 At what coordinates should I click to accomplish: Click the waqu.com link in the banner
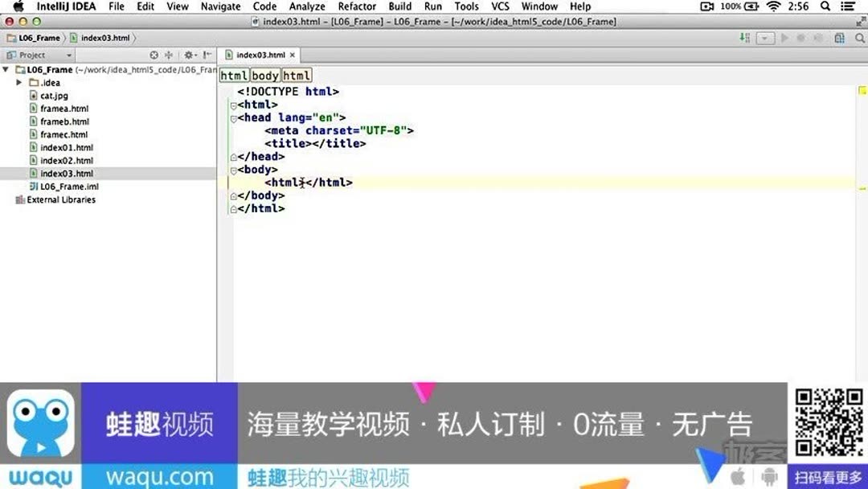(x=158, y=476)
